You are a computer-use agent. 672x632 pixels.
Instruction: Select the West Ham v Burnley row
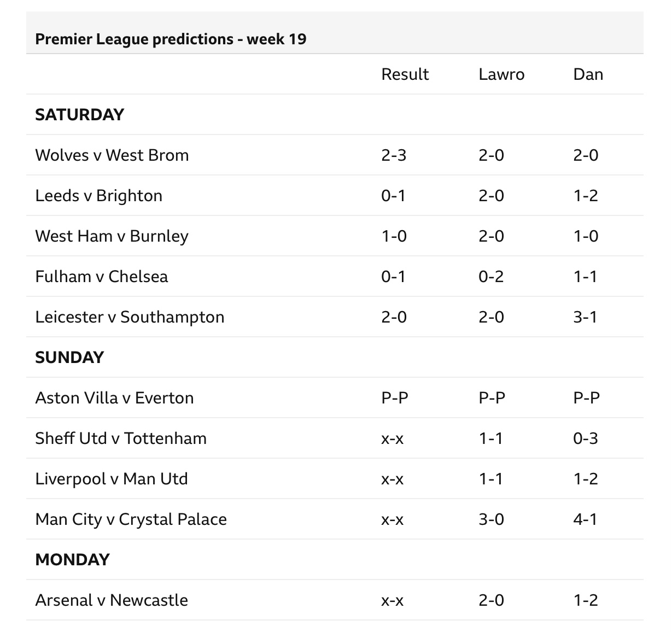(x=335, y=236)
